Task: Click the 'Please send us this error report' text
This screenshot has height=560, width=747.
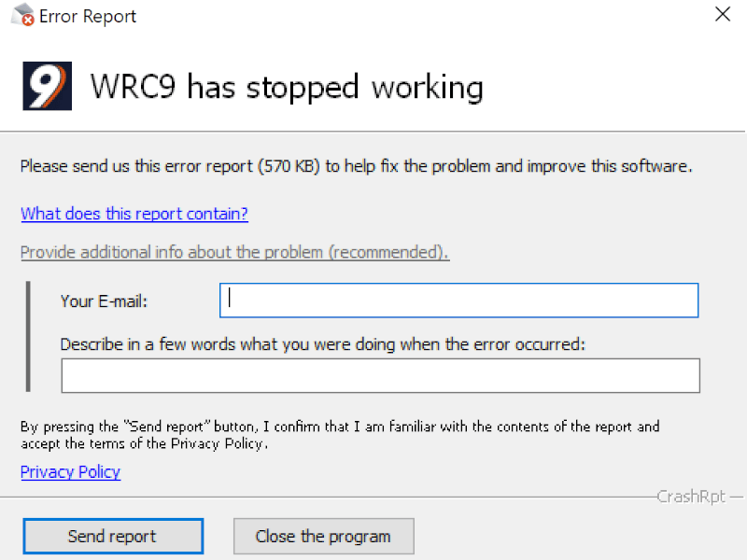Action: tap(356, 167)
